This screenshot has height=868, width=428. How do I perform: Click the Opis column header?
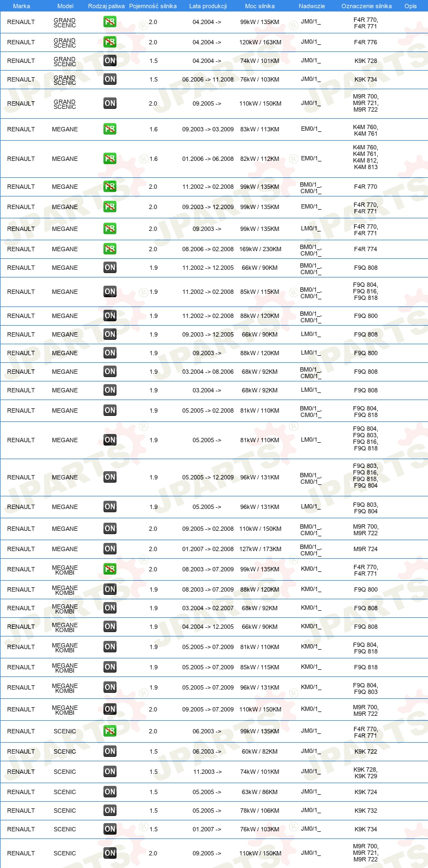[410, 6]
